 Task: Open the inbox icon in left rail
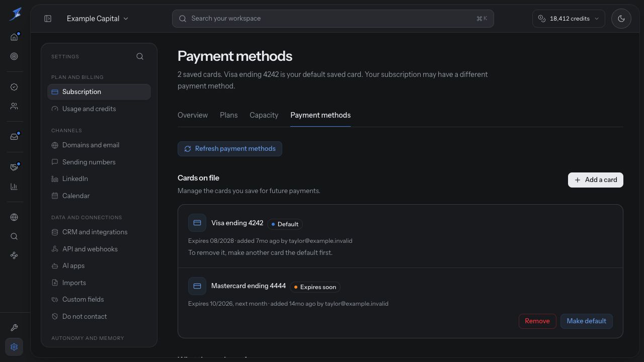(x=14, y=137)
